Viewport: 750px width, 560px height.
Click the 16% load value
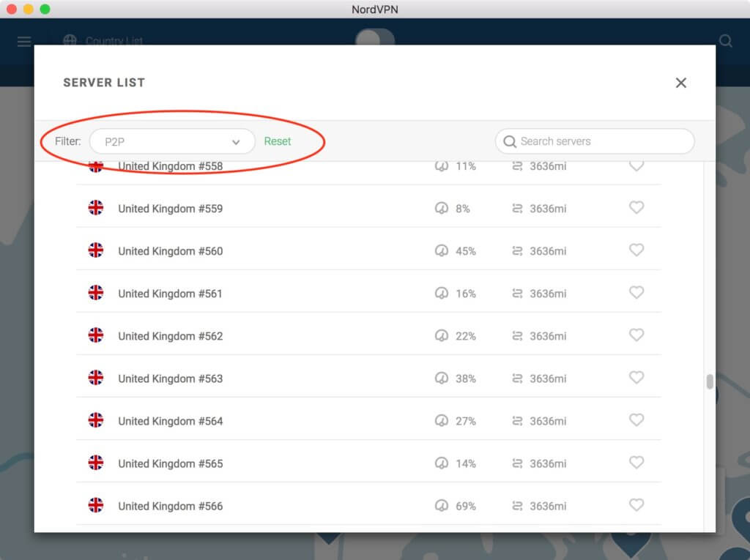coord(465,294)
